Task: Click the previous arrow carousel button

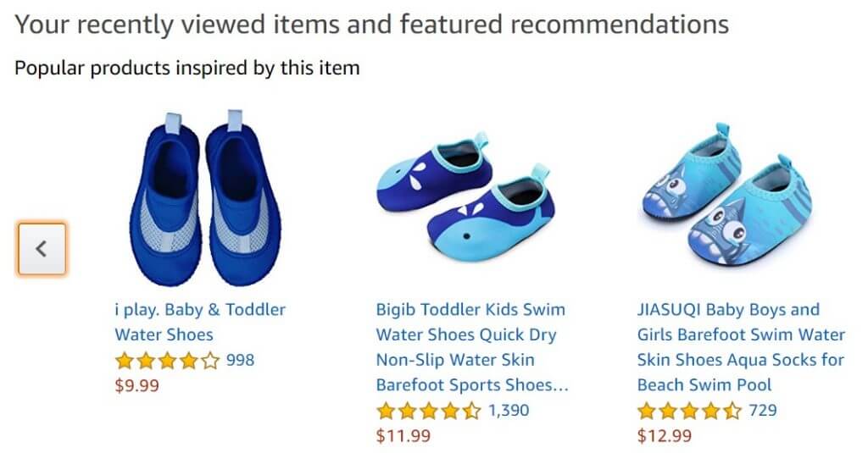Action: [42, 249]
